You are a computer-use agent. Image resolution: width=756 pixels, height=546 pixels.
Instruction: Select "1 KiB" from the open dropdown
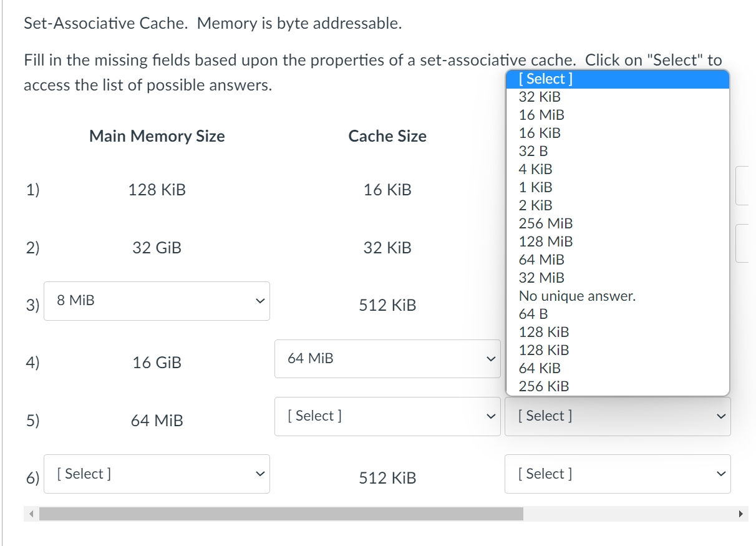coord(533,187)
